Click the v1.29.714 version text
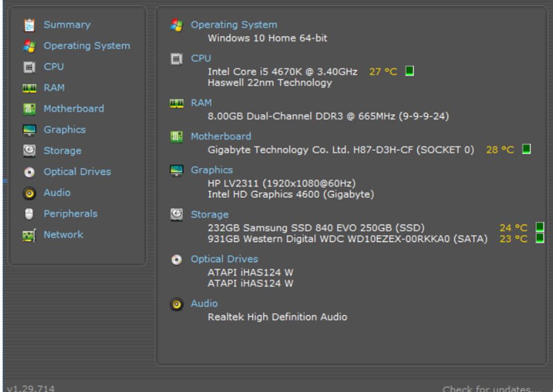This screenshot has height=392, width=553. click(31, 388)
